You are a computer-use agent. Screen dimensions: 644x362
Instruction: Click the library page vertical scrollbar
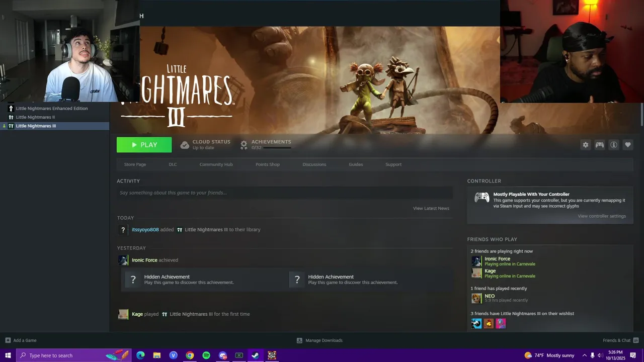pos(642,115)
